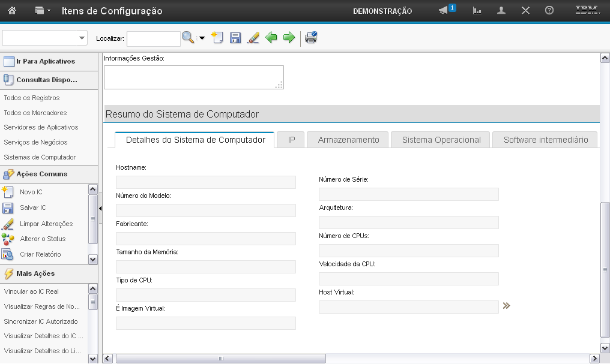610x364 pixels.
Task: Click the Home icon in top bar
Action: click(11, 11)
